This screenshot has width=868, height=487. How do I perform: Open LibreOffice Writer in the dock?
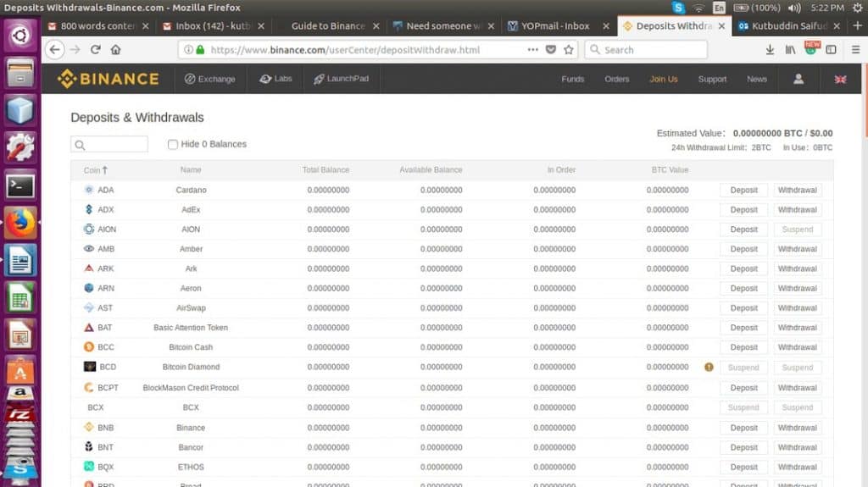[x=20, y=260]
